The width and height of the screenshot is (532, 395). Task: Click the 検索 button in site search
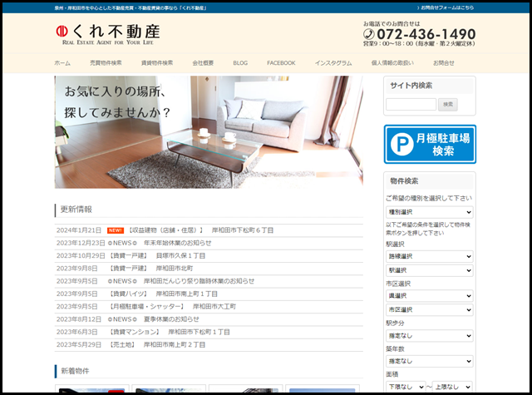click(x=448, y=105)
